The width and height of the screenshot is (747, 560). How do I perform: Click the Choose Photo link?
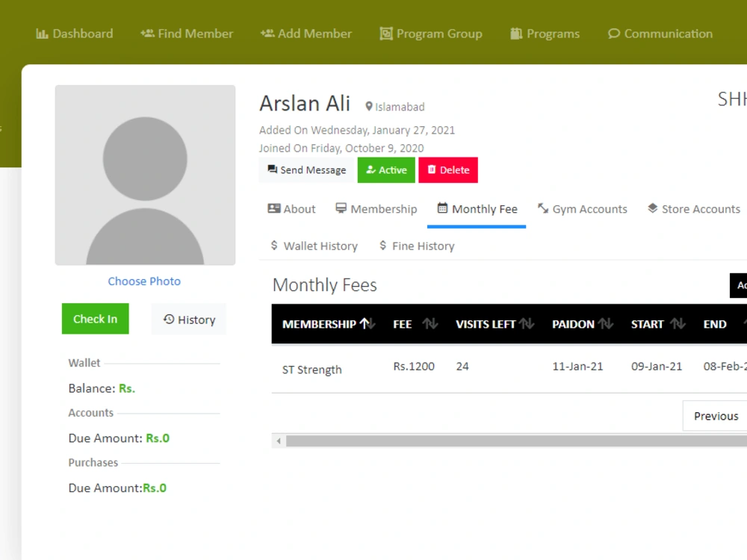[144, 281]
